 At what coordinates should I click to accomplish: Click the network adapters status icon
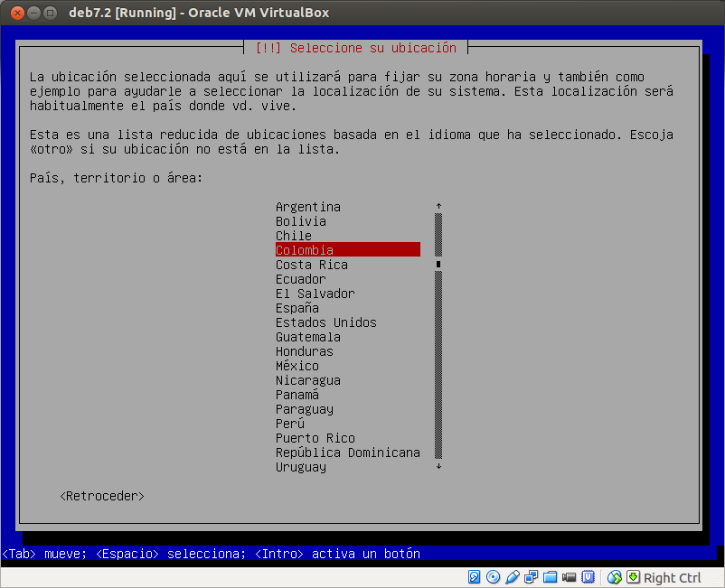pyautogui.click(x=532, y=577)
